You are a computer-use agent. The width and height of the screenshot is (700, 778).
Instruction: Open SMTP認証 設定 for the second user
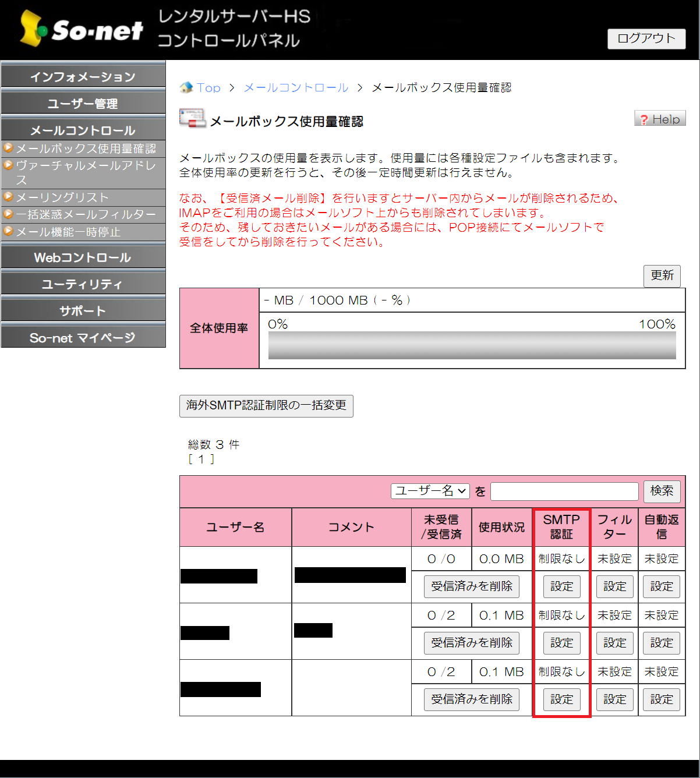pos(561,642)
